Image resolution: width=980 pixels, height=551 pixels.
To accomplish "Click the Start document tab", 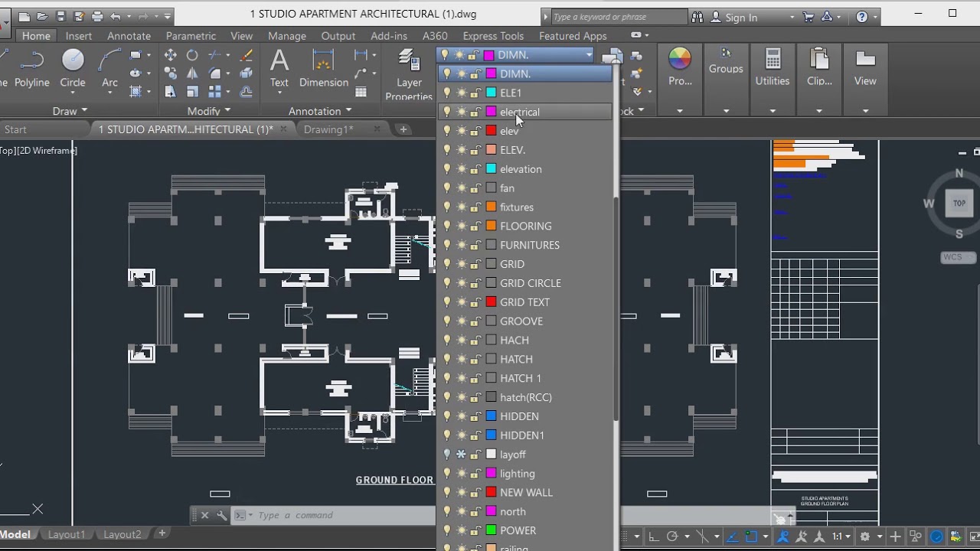I will [15, 129].
